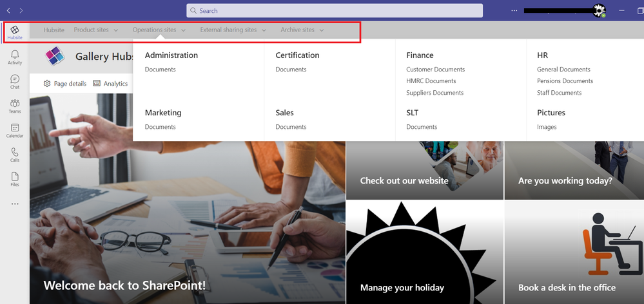Open the SLT site heading
This screenshot has width=644, height=304.
(413, 113)
